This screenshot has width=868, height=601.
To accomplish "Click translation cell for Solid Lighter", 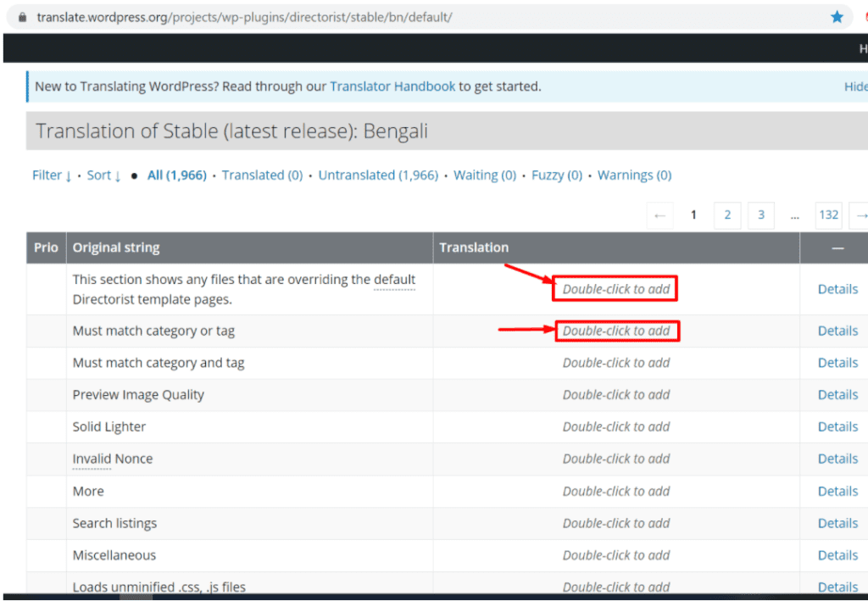I will 616,427.
